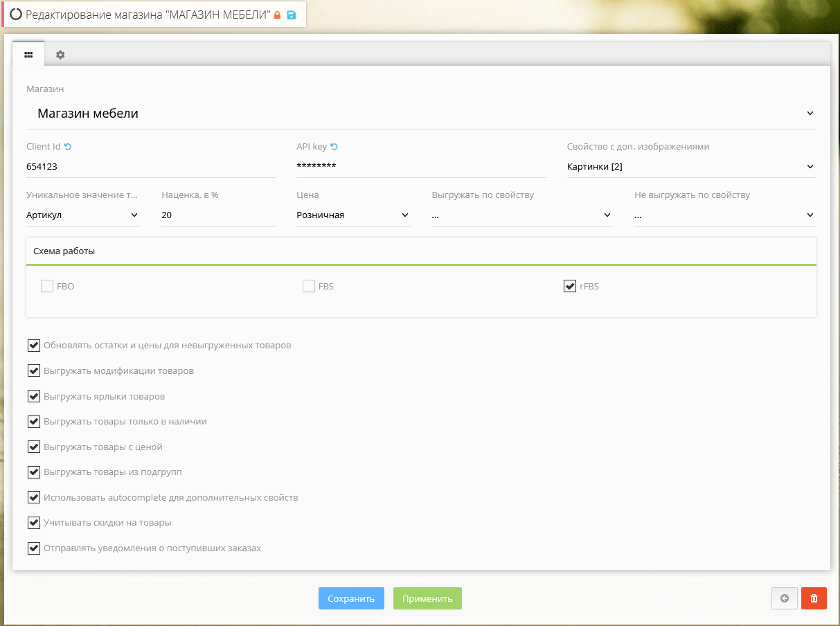Click the "Наценка, в %" input field

point(217,215)
